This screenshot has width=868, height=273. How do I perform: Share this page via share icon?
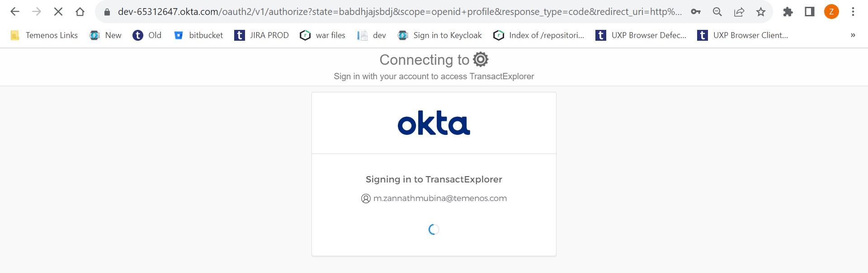pyautogui.click(x=739, y=12)
